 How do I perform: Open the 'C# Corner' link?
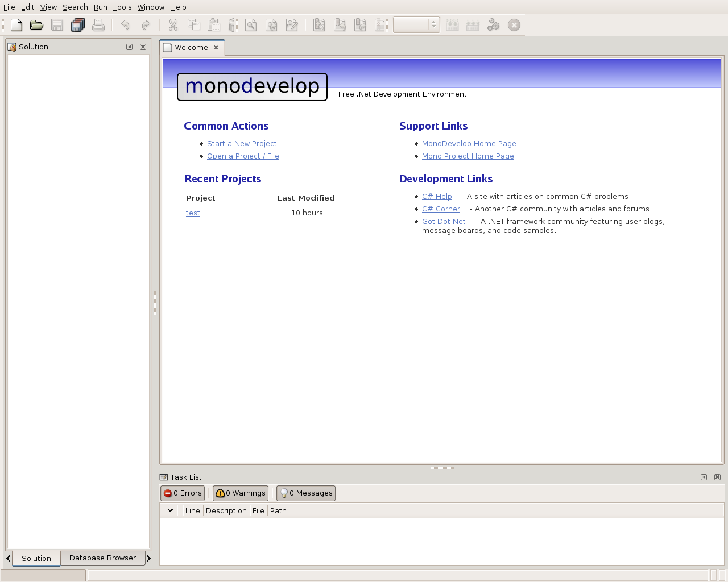441,209
